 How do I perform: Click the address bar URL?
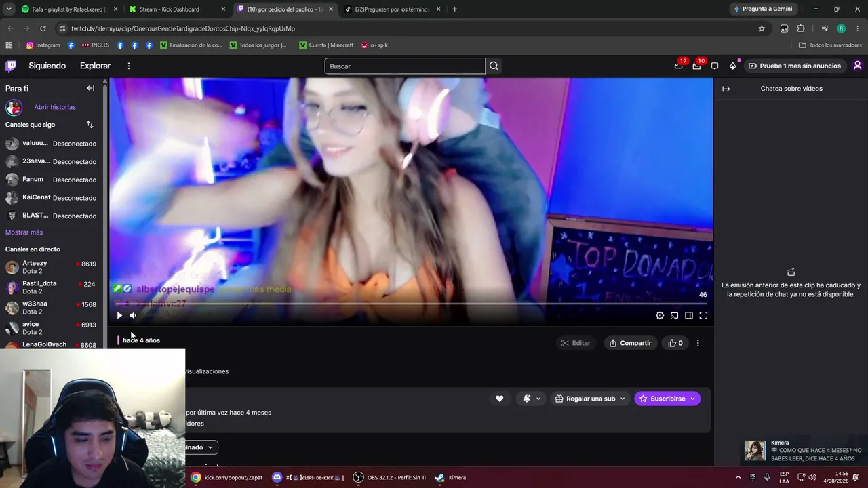point(183,28)
